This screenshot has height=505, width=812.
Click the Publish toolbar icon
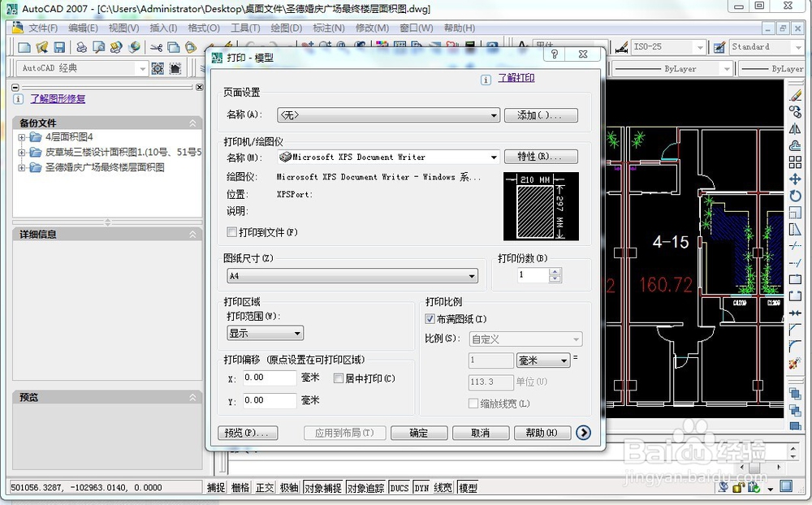tap(116, 48)
